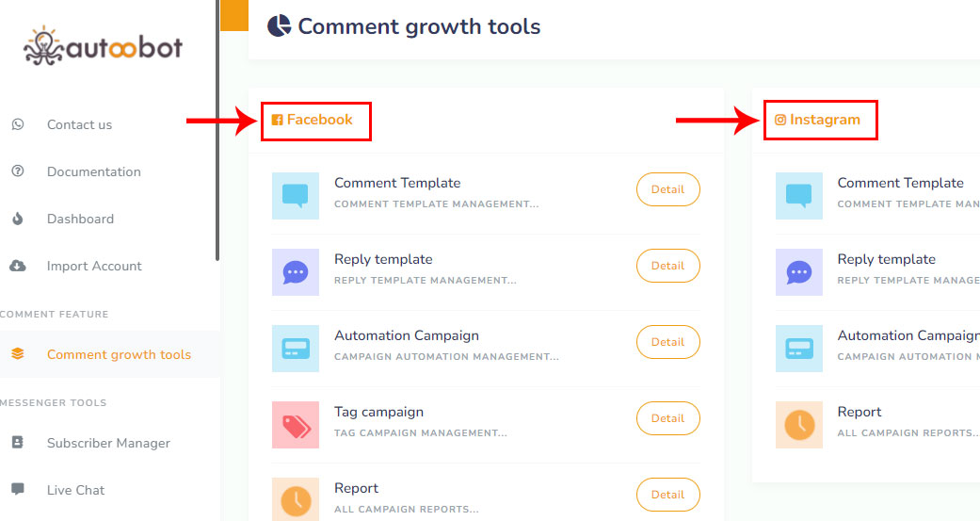Open Detail for Facebook Reply template

667,266
